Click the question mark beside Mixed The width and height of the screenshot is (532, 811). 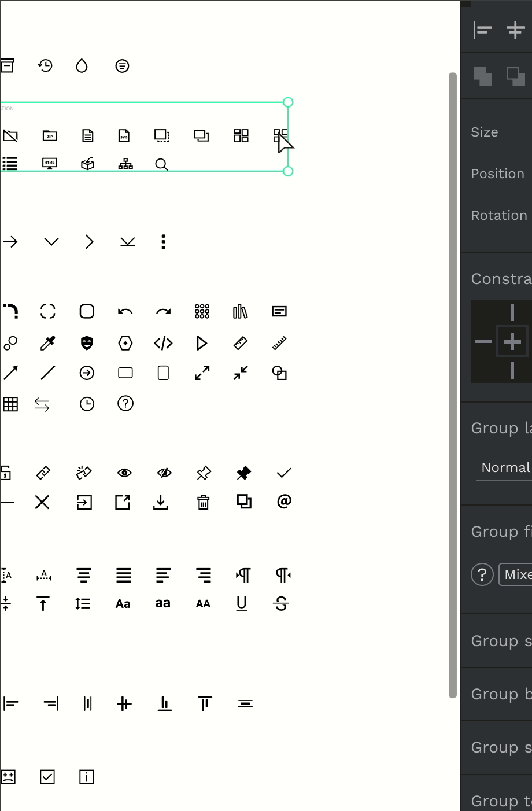click(482, 574)
